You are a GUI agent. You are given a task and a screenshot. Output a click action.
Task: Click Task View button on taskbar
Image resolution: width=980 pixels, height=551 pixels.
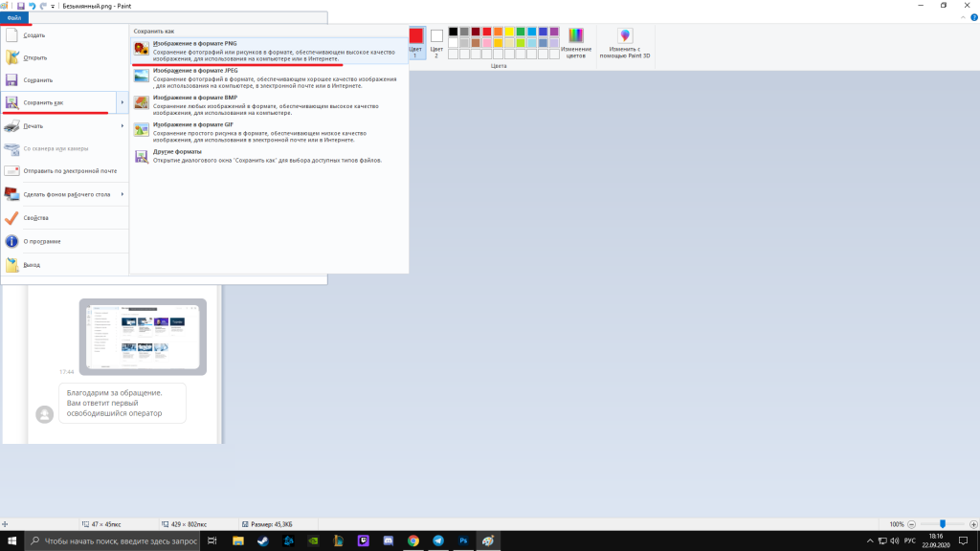coord(212,541)
